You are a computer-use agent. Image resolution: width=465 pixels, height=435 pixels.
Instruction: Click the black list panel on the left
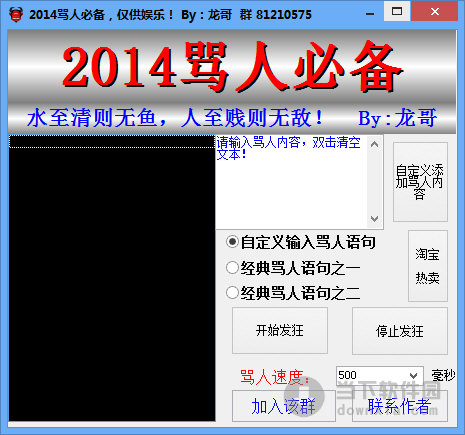(112, 278)
